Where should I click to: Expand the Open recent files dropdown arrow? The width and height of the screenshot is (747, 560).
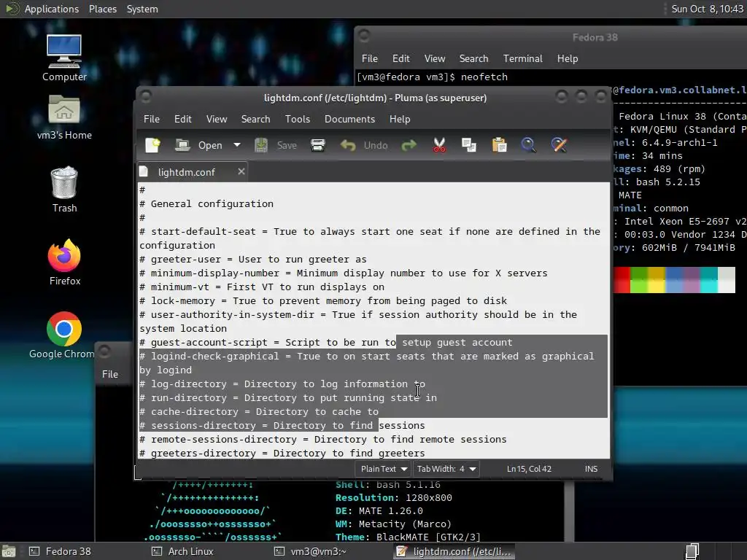coord(237,145)
